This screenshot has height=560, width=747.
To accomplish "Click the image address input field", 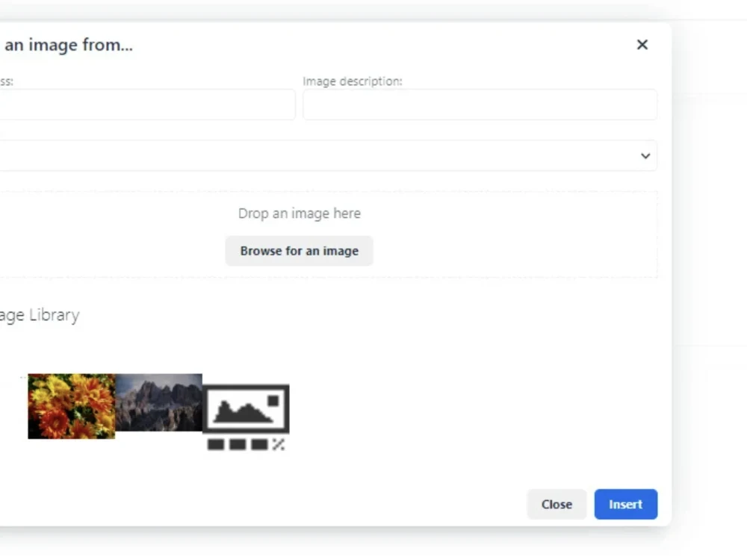I will tap(147, 105).
